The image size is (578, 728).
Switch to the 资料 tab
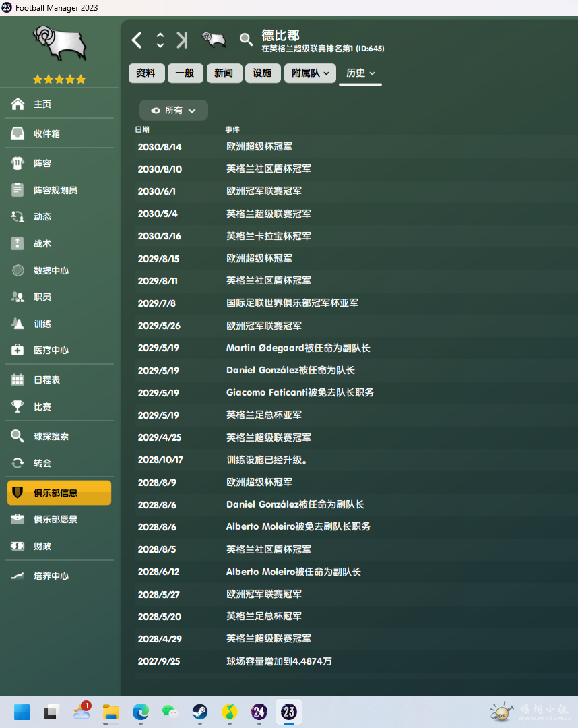pyautogui.click(x=146, y=73)
